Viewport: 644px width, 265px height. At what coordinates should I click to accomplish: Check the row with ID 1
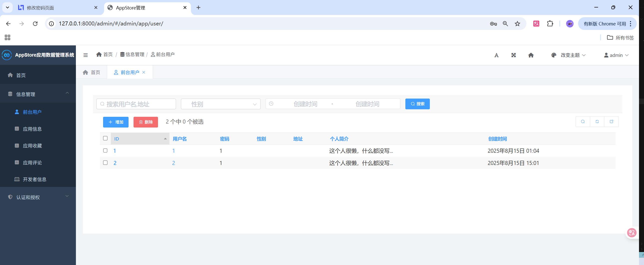click(x=105, y=150)
